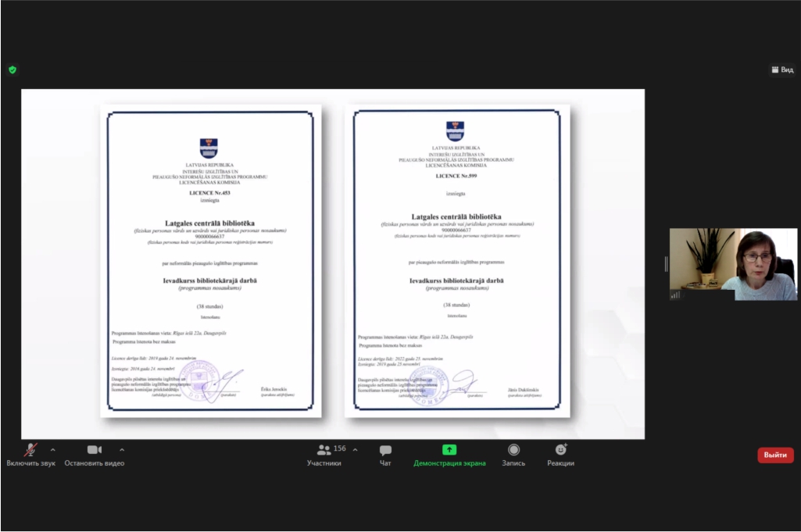801x532 pixels.
Task: Click the round stamp seal on licence Nr.599
Action: (x=427, y=386)
